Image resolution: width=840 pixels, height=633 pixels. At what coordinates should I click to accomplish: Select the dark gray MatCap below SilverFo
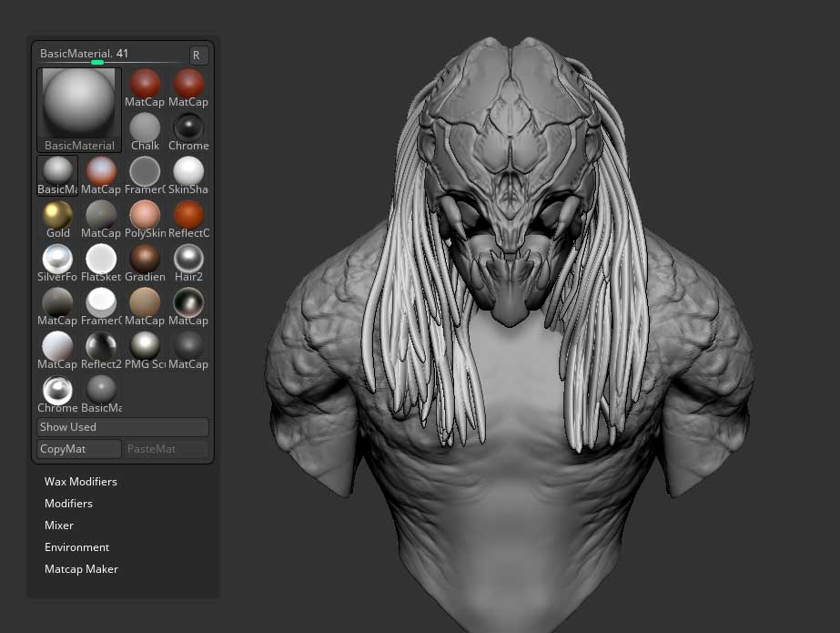[57, 307]
